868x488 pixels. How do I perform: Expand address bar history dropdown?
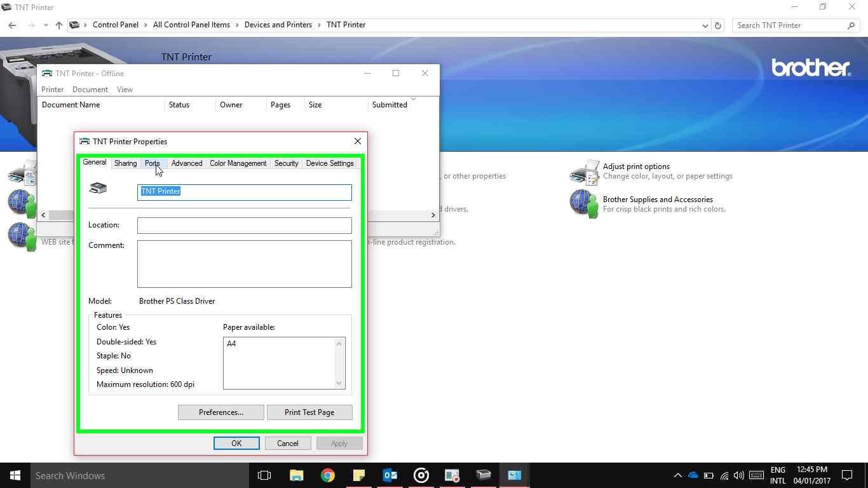point(705,25)
